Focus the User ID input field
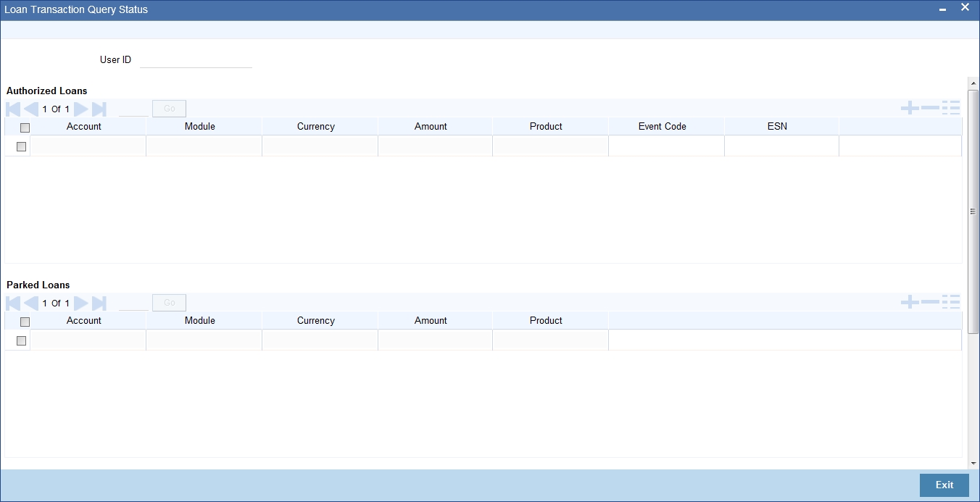Viewport: 980px width, 502px height. [x=196, y=60]
